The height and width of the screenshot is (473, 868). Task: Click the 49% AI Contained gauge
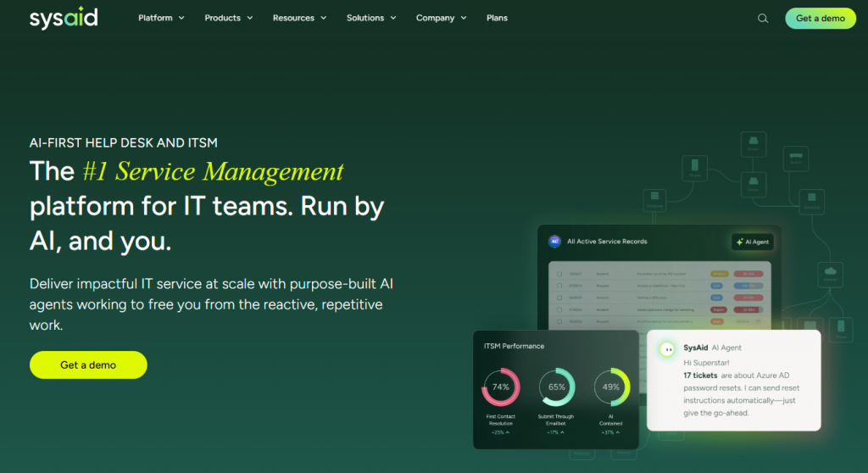click(x=611, y=387)
